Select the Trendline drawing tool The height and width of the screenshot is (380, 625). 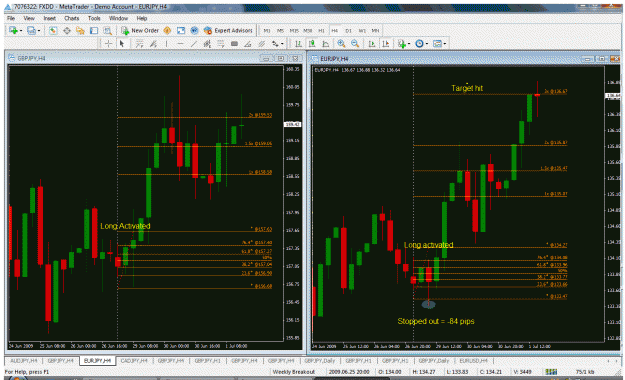(x=194, y=44)
